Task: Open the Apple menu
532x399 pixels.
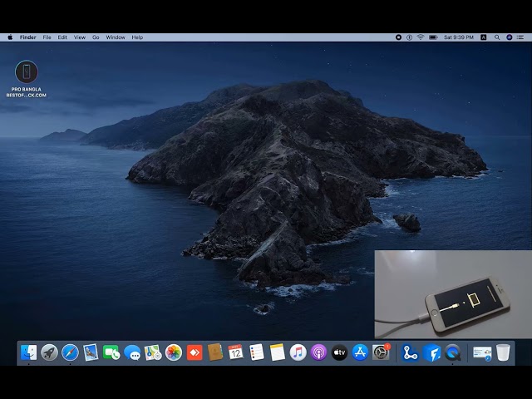Action: point(10,37)
